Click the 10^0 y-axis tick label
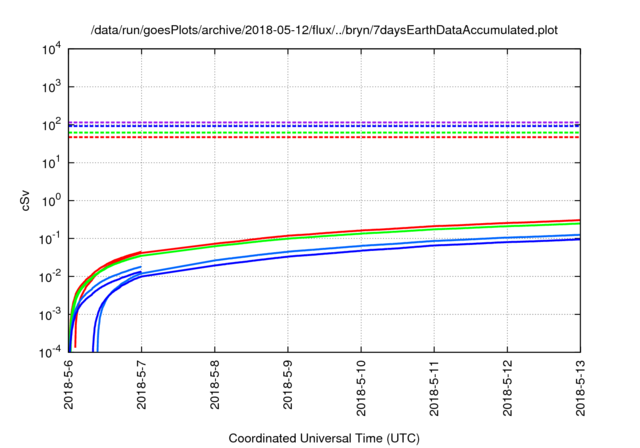640x448 pixels. pos(52,201)
